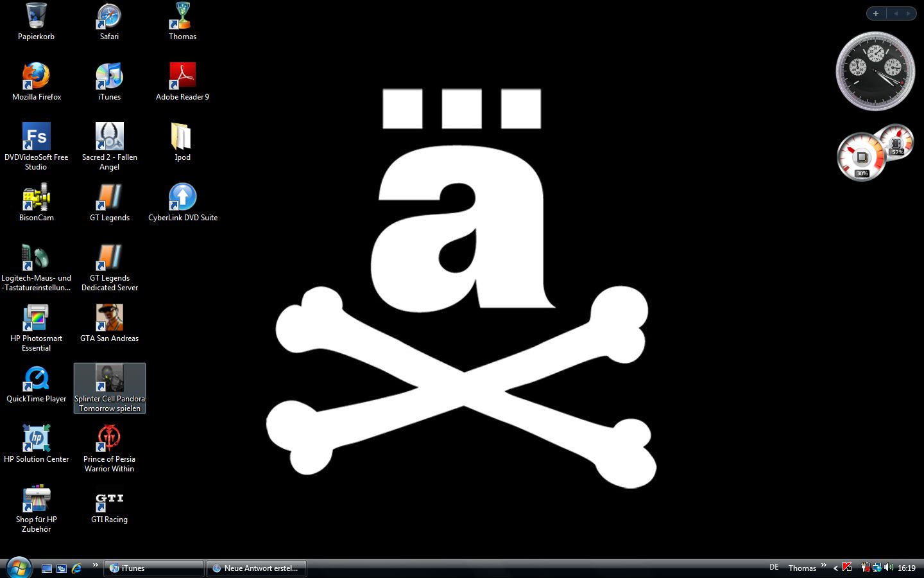Open the DE language bar indicator
The height and width of the screenshot is (578, 924).
click(x=774, y=567)
